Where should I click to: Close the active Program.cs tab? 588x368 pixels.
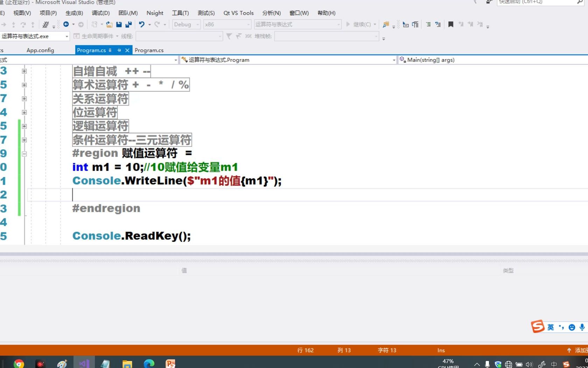pyautogui.click(x=127, y=50)
